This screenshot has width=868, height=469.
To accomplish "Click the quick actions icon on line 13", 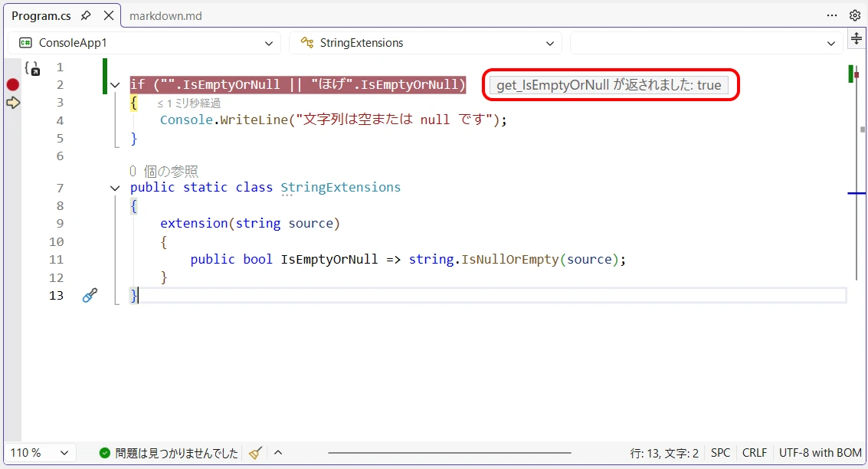I will tap(90, 295).
